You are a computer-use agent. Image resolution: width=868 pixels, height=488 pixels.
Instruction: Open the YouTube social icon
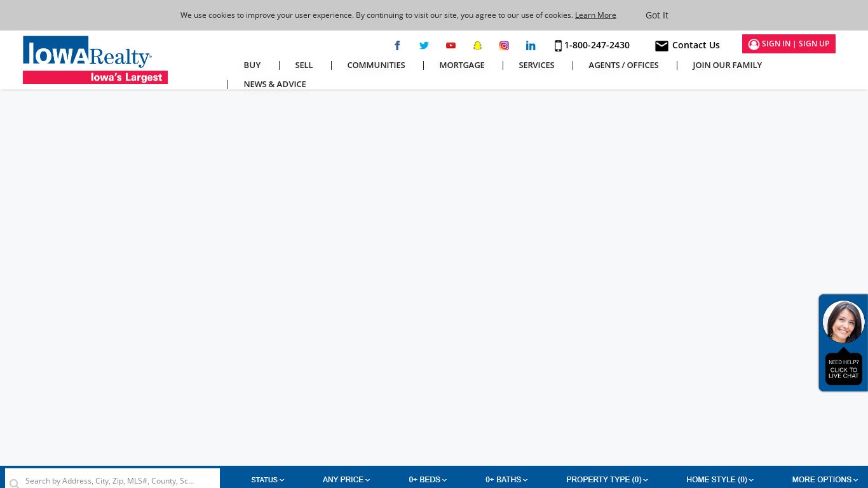pyautogui.click(x=451, y=45)
